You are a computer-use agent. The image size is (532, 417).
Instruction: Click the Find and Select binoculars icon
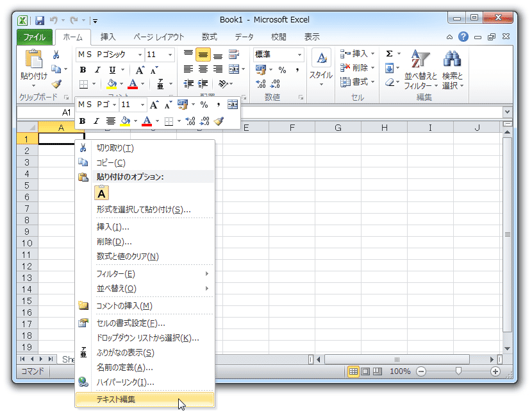(452, 59)
